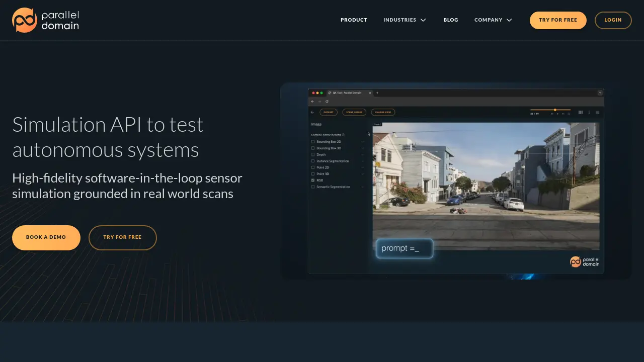The image size is (644, 362).
Task: Check the Instance Segmentation checkbox
Action: pyautogui.click(x=313, y=161)
